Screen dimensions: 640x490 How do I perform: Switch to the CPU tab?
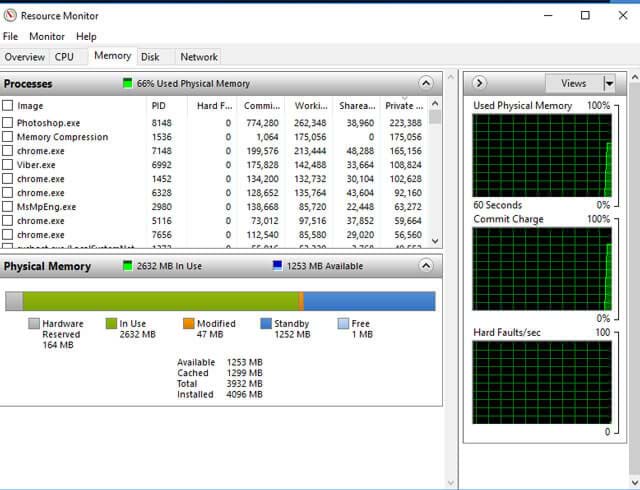click(64, 57)
